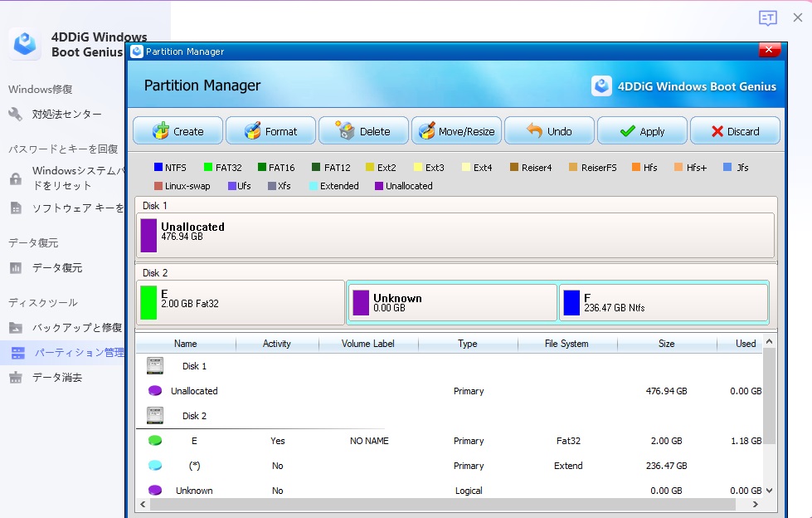This screenshot has height=518, width=812.
Task: Click the 476.94 GB size cell in the list
Action: pos(667,391)
